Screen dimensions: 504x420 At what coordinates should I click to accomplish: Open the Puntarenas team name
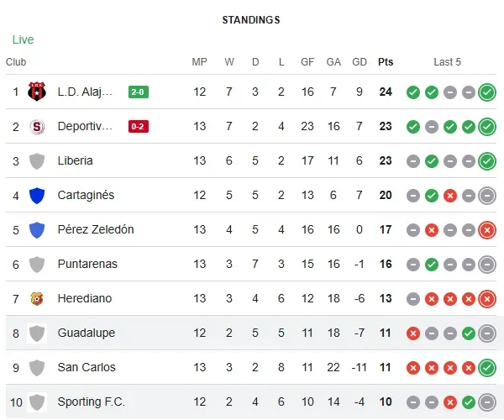tap(87, 264)
